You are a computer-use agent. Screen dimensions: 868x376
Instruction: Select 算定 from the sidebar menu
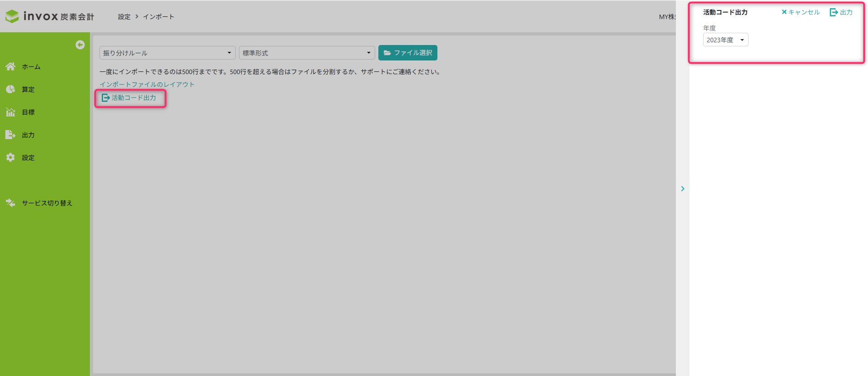tap(28, 89)
